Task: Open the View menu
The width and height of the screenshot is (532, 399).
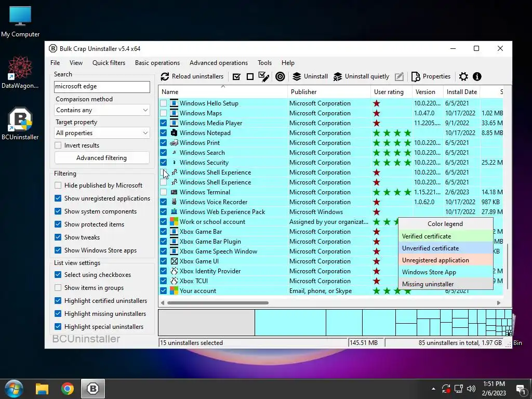Action: [x=76, y=63]
